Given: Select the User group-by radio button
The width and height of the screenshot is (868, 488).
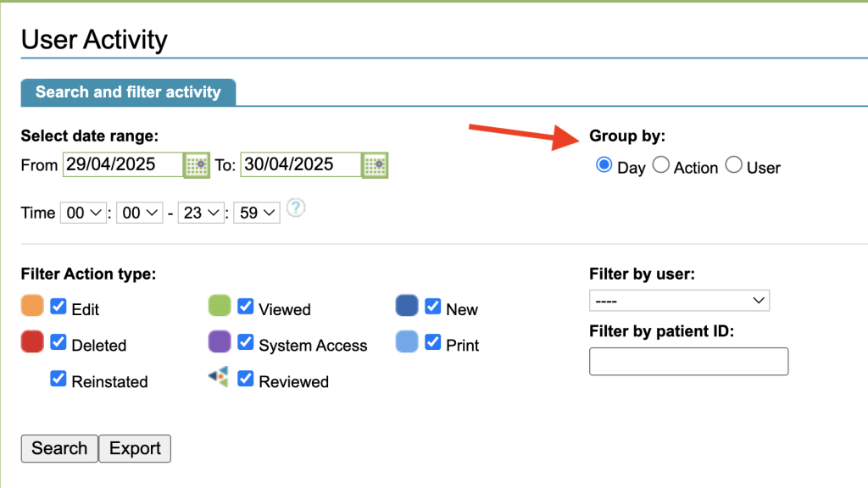Looking at the screenshot, I should click(734, 165).
